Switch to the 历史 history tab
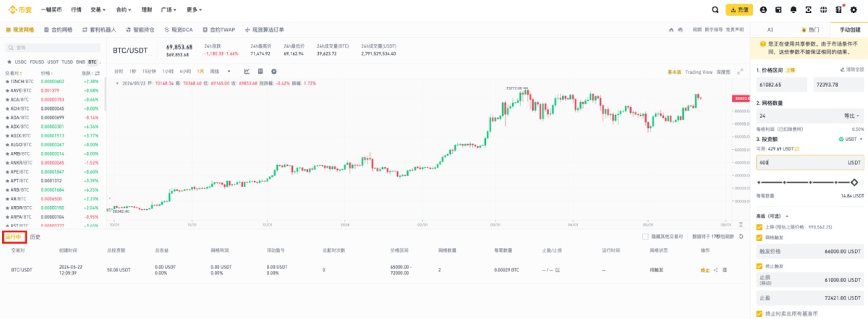The height and width of the screenshot is (319, 868). click(x=35, y=237)
